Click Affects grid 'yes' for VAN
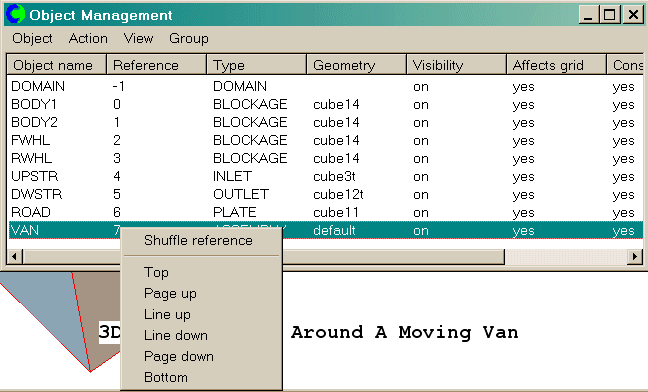 (524, 231)
